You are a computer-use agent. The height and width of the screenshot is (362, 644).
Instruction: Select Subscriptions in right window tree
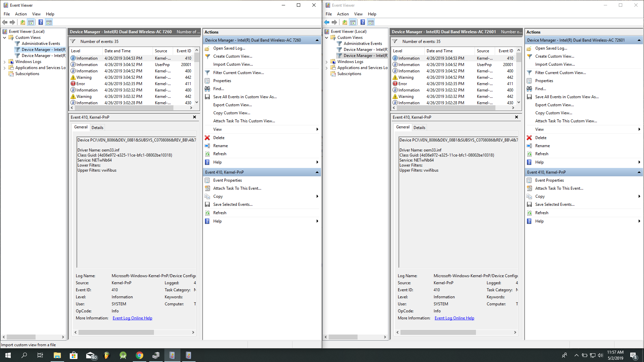(349, 74)
